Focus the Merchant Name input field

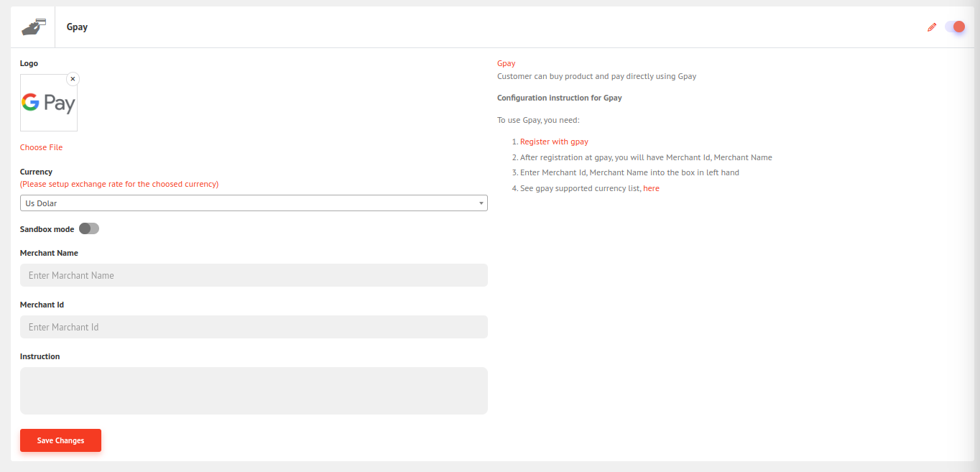click(x=254, y=275)
